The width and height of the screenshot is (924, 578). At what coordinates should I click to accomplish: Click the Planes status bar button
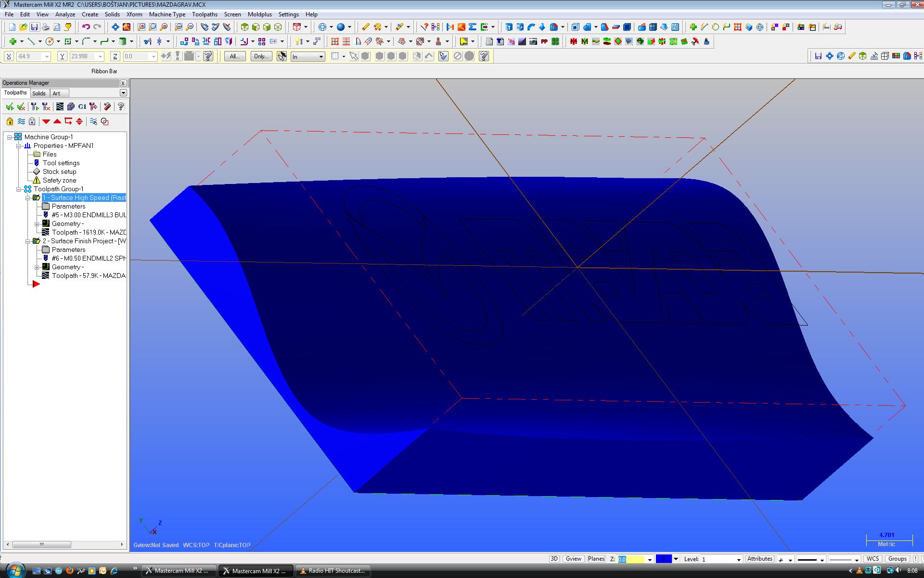point(596,559)
